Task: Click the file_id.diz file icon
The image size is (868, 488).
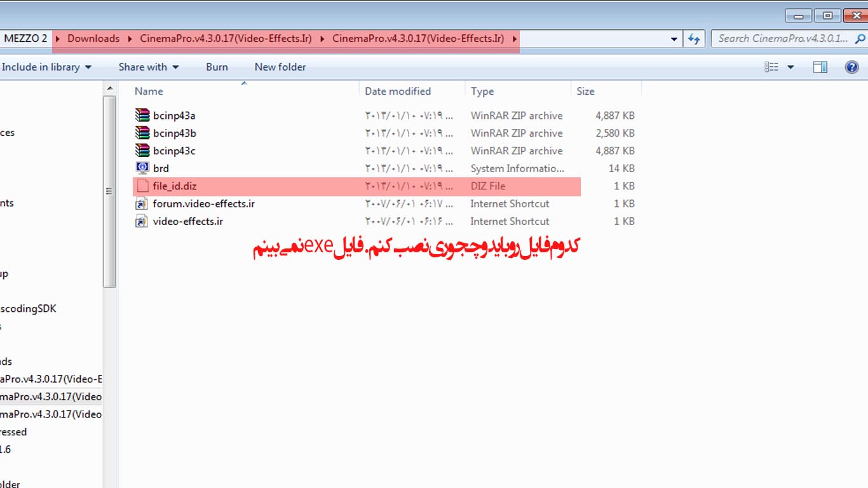Action: point(142,186)
